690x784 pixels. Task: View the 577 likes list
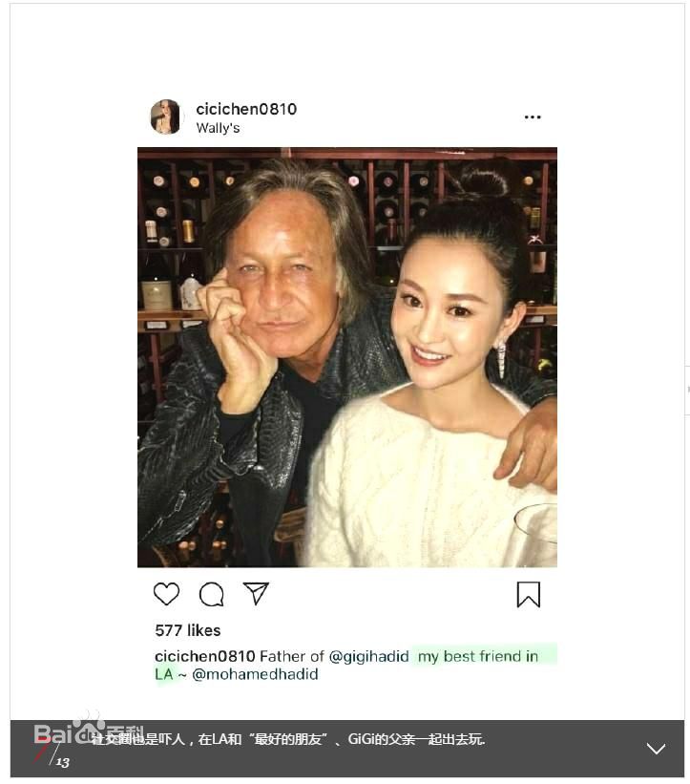coord(188,630)
